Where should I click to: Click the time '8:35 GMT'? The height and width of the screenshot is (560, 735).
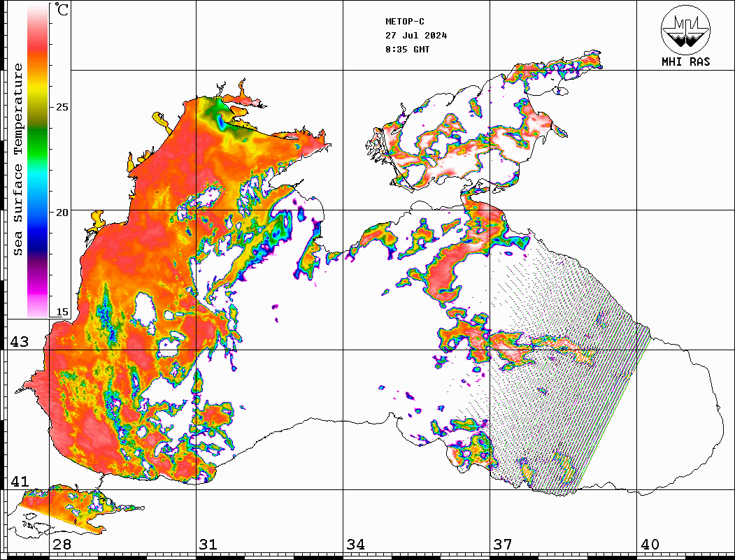pos(407,50)
